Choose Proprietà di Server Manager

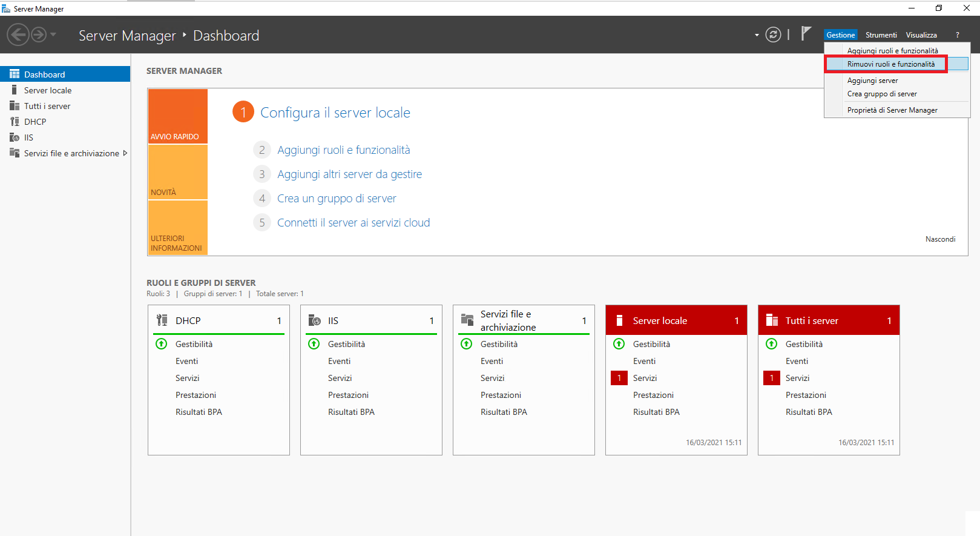(892, 110)
